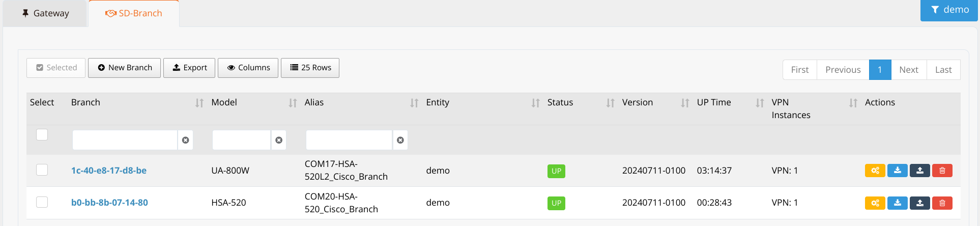Check the box for b0-bb-8b-07-14-80
980x226 pixels.
pyautogui.click(x=42, y=202)
